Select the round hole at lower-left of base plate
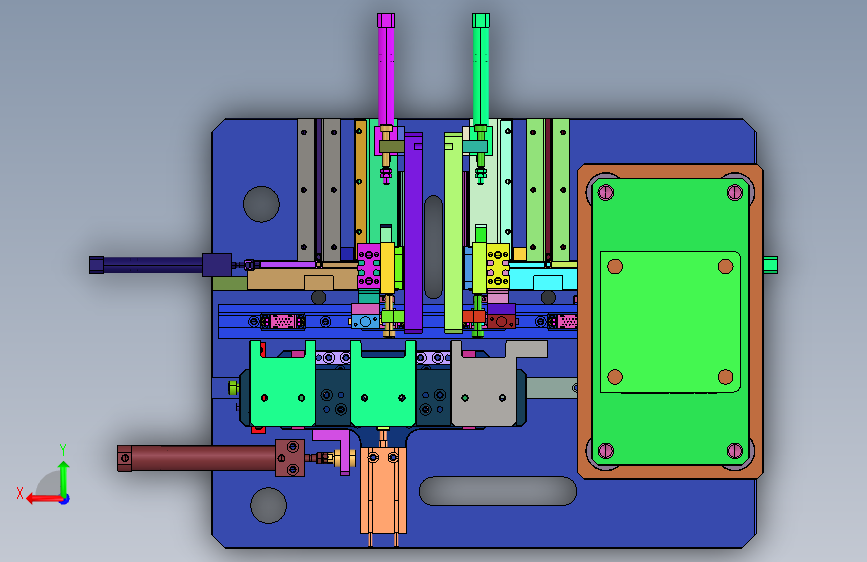Screen dimensions: 867x562 click(x=268, y=505)
